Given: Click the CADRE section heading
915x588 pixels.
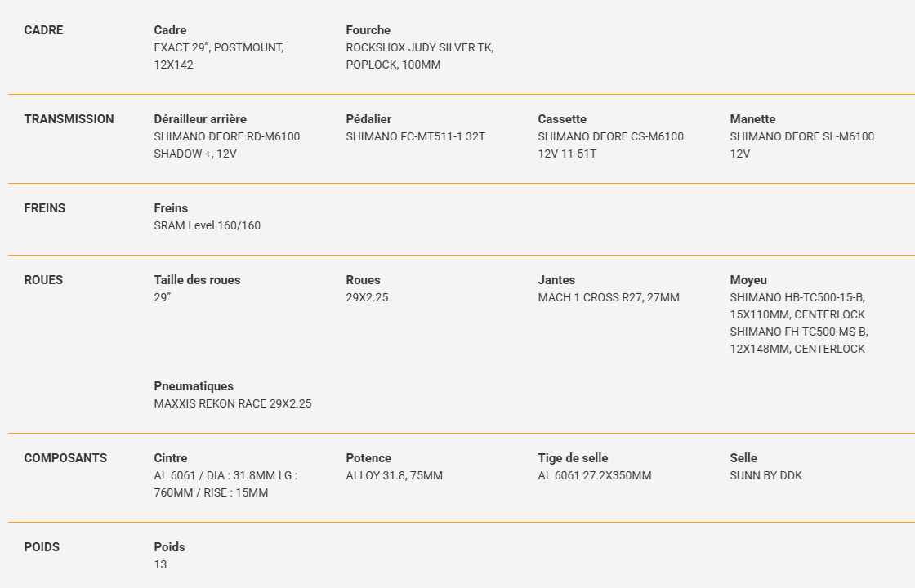Looking at the screenshot, I should (43, 30).
